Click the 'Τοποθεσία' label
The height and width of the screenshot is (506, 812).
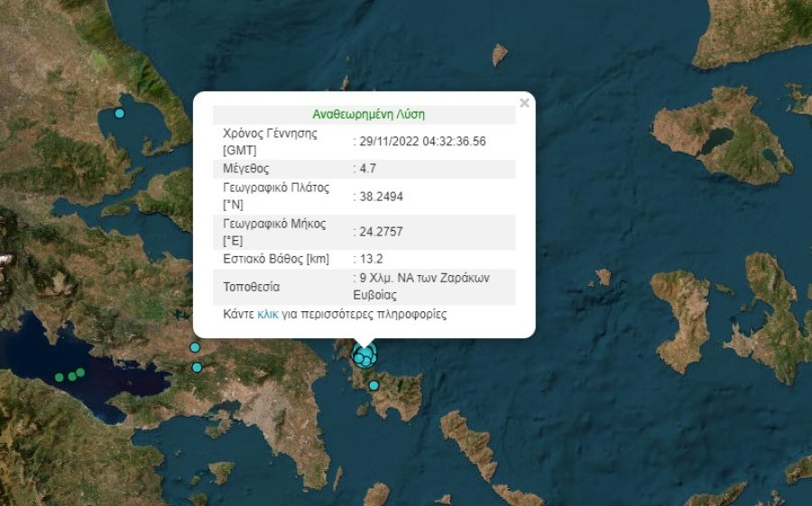pos(251,287)
